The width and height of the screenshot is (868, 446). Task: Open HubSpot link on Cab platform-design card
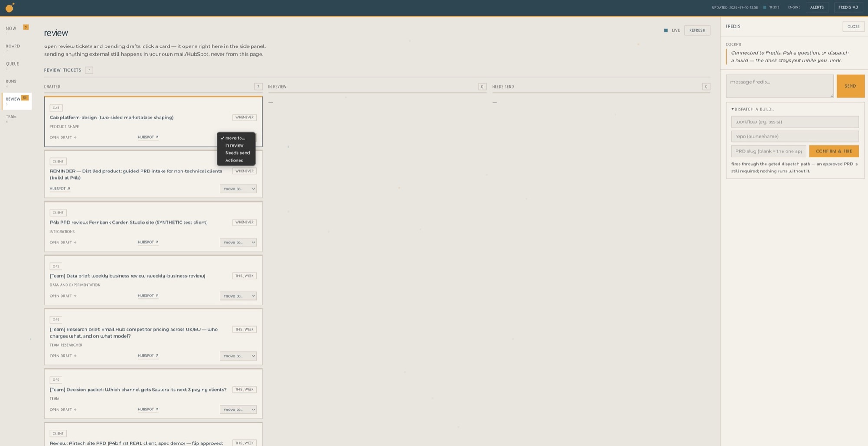tap(148, 137)
